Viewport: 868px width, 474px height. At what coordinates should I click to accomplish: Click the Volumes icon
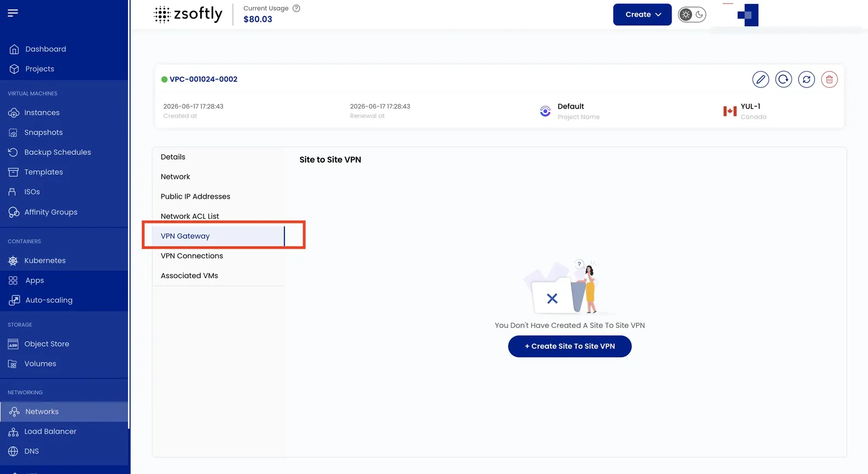[12, 364]
